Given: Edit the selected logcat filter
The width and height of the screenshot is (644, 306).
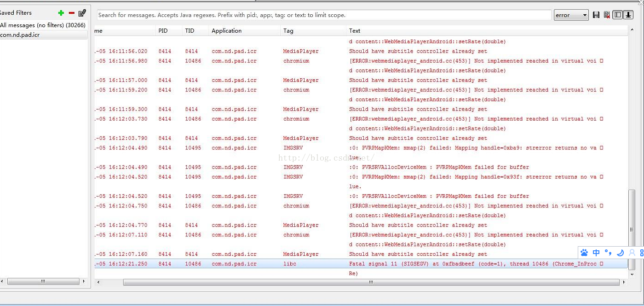Looking at the screenshot, I should click(x=82, y=13).
